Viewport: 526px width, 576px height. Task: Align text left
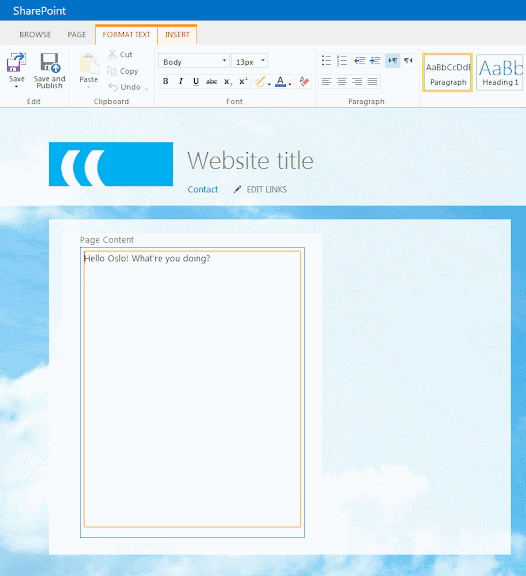[x=326, y=81]
